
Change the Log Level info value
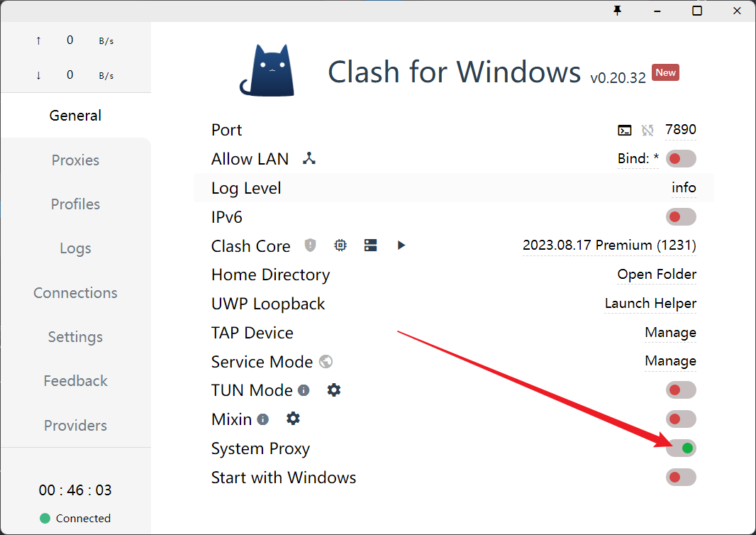[x=684, y=188]
